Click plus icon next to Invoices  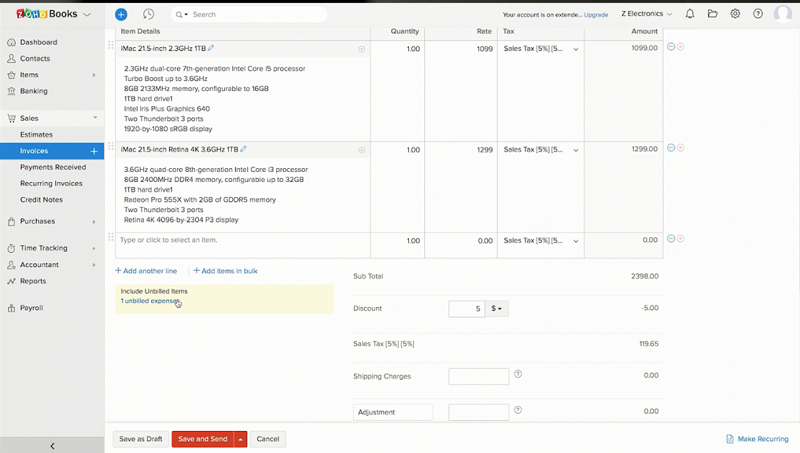pos(94,151)
